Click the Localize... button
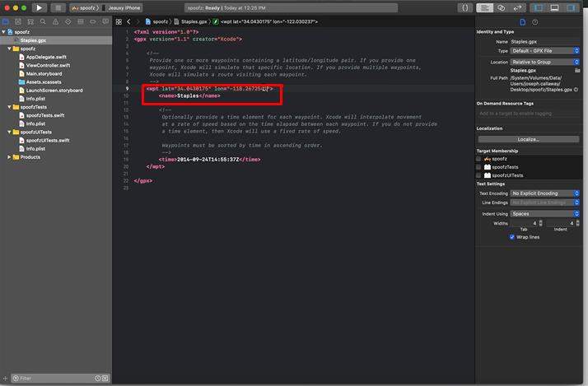The width and height of the screenshot is (588, 386). pyautogui.click(x=528, y=139)
